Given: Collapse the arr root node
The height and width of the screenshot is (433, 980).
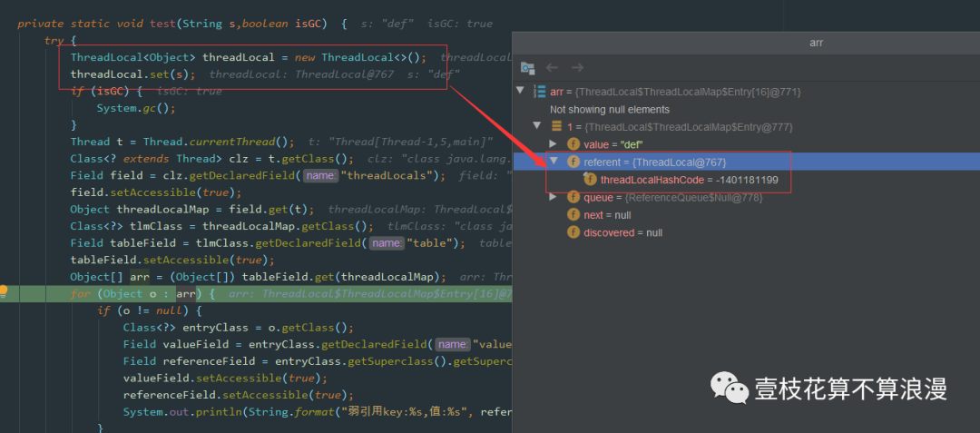Looking at the screenshot, I should point(520,92).
